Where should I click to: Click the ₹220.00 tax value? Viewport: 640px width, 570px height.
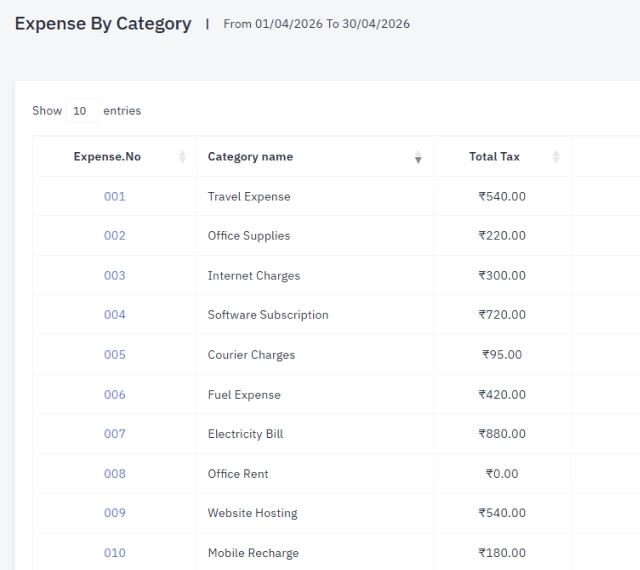[x=502, y=236]
